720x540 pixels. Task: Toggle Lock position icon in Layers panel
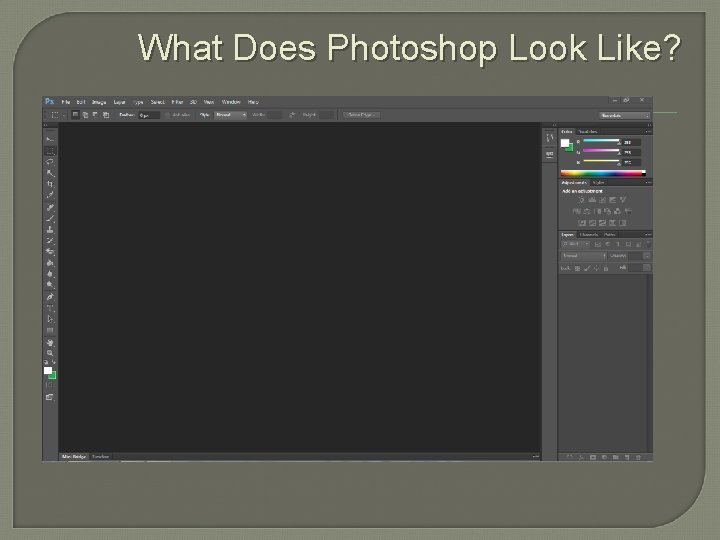(596, 268)
